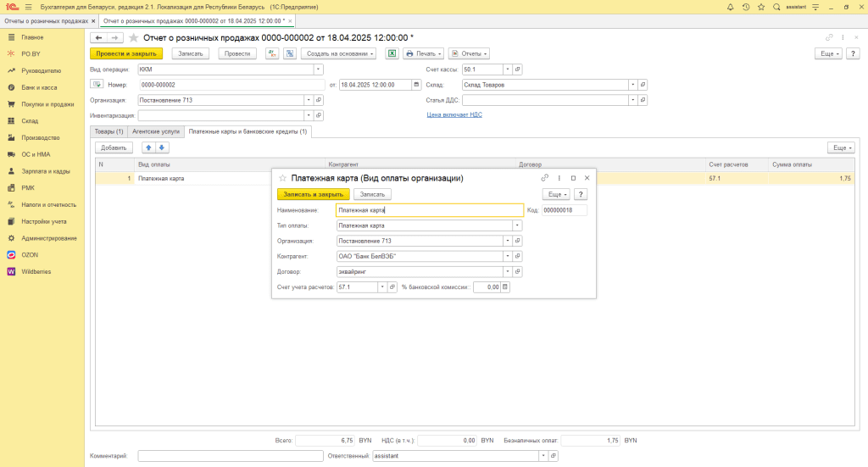Open the Wildberries section
Screen dimensions: 868x467
tap(36, 272)
